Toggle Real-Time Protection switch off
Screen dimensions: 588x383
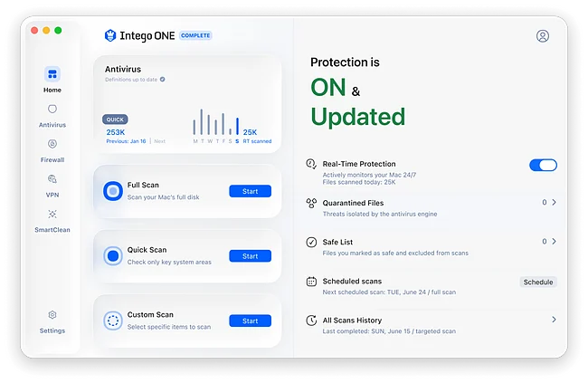point(543,165)
